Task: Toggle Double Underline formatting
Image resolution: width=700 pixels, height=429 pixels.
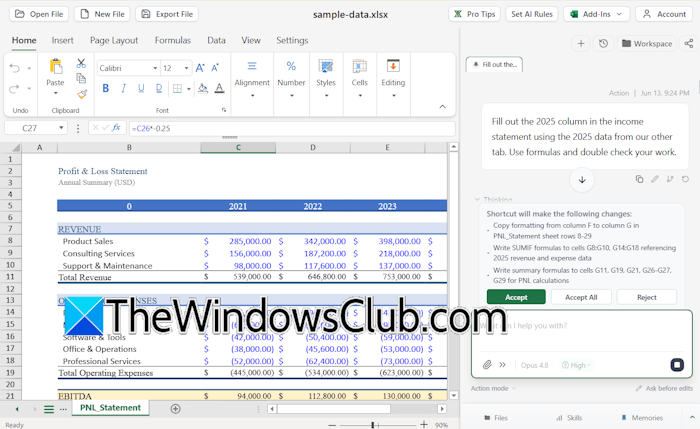Action: (x=159, y=88)
